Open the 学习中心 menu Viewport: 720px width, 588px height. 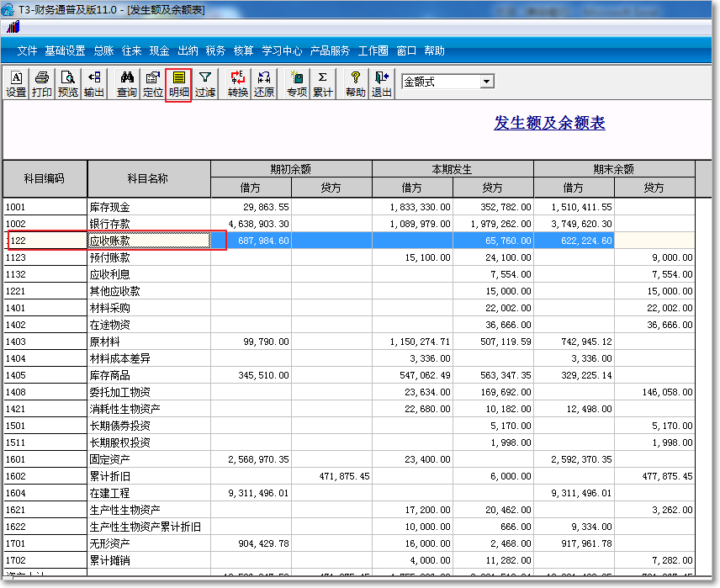281,50
